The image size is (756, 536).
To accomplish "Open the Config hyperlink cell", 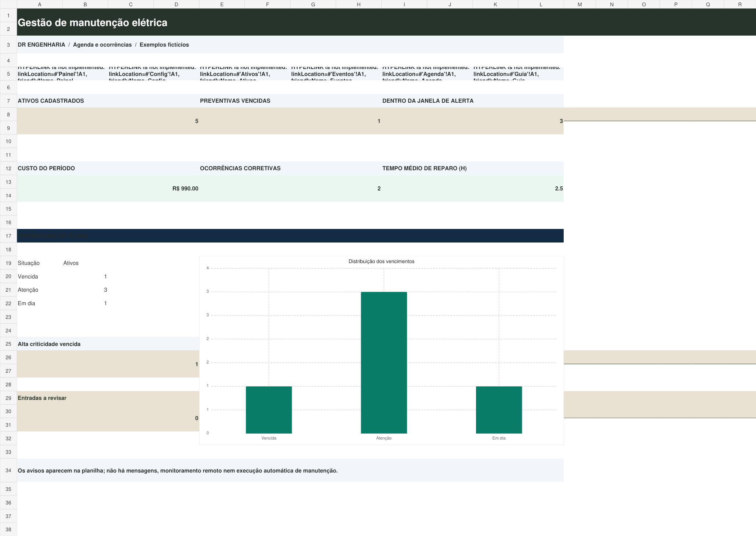I will [153, 74].
